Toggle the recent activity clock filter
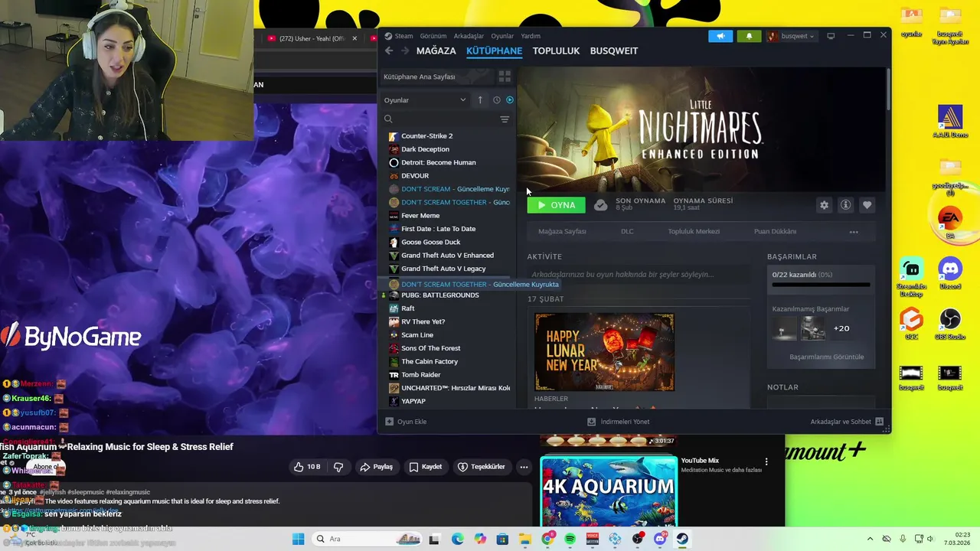The width and height of the screenshot is (980, 551). pyautogui.click(x=497, y=100)
